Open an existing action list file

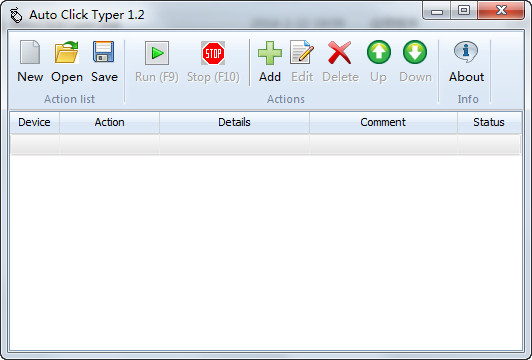tap(67, 61)
